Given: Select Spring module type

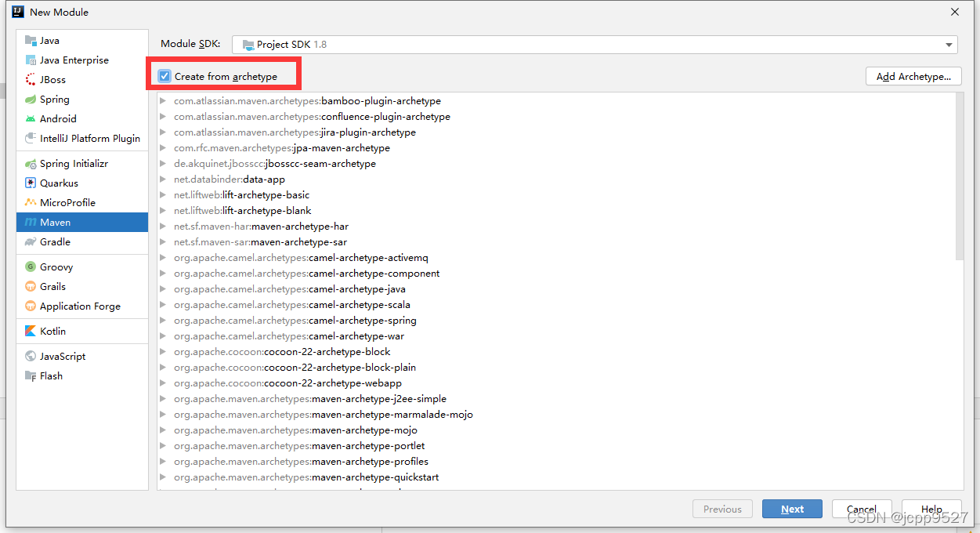Looking at the screenshot, I should pyautogui.click(x=82, y=100).
